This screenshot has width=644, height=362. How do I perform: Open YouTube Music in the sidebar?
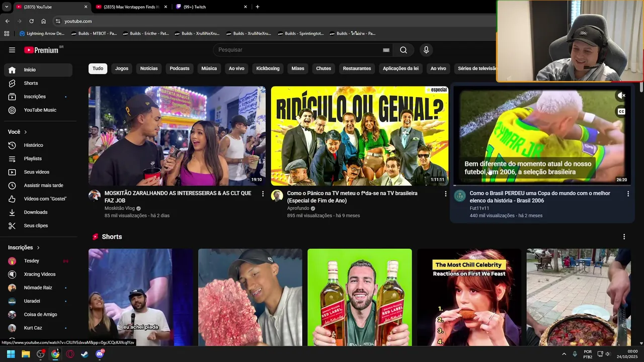pyautogui.click(x=38, y=110)
